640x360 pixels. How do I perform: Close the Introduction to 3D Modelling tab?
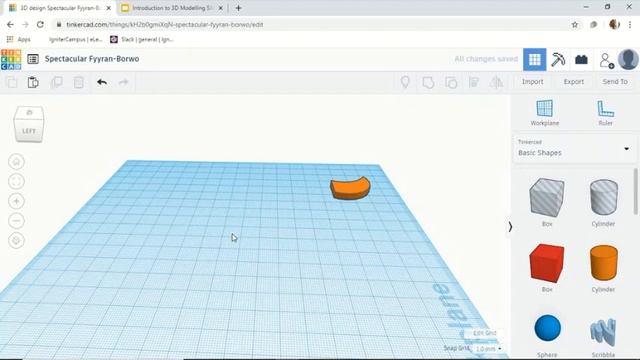coord(220,8)
